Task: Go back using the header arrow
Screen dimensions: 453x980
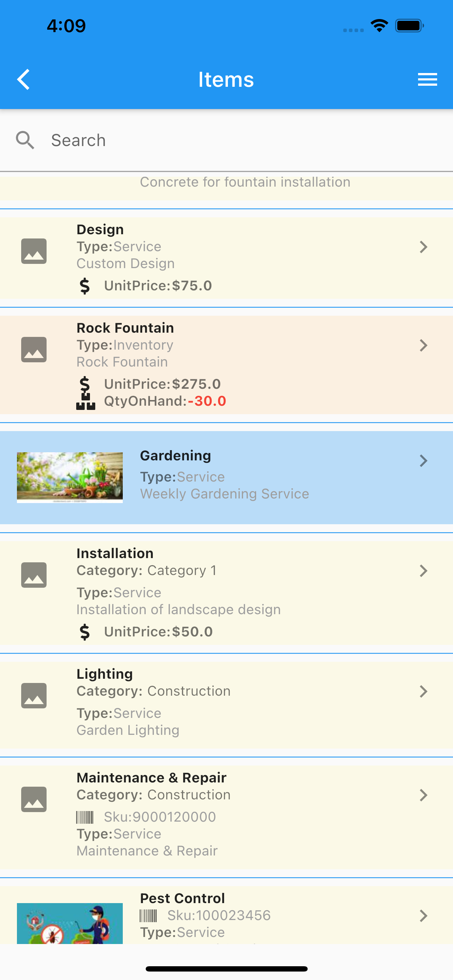Action: [x=24, y=79]
